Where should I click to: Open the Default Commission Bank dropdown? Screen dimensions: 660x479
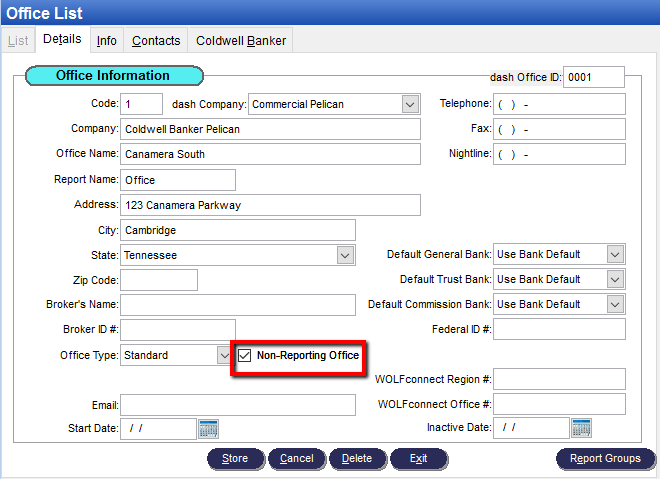click(615, 304)
